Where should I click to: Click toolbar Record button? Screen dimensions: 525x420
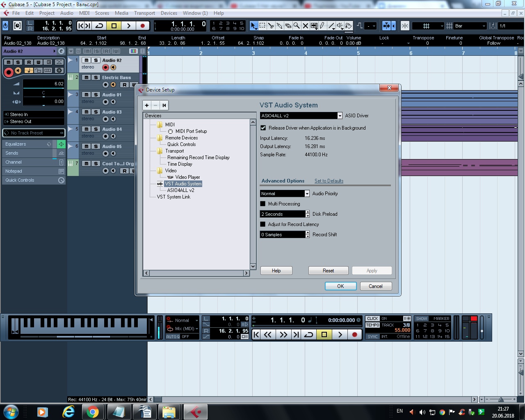[142, 25]
